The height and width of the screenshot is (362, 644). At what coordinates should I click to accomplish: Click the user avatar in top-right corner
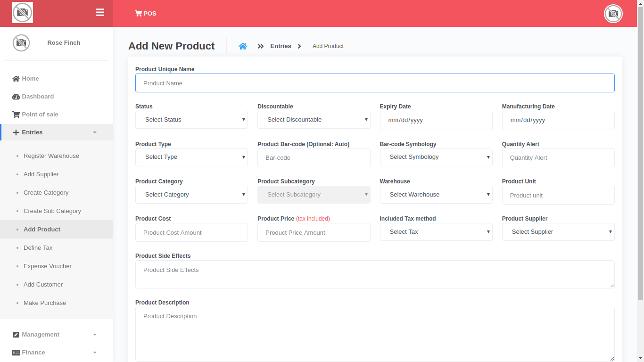[613, 14]
